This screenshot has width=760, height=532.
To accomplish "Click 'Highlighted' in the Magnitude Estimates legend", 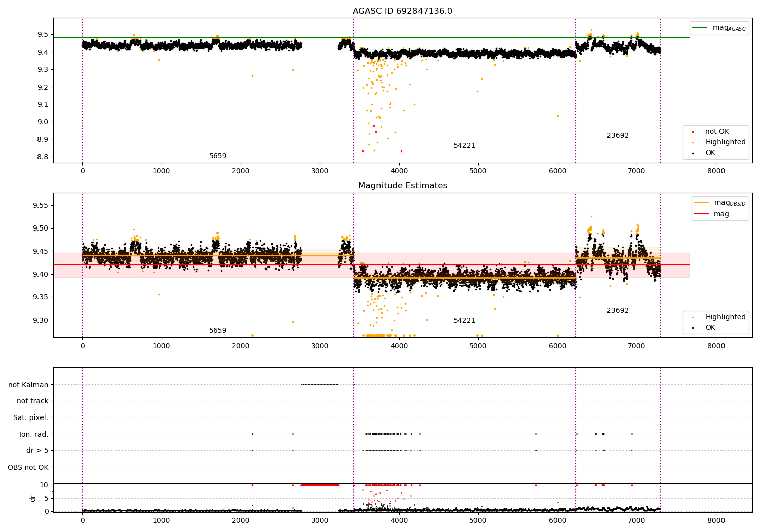I will click(726, 317).
